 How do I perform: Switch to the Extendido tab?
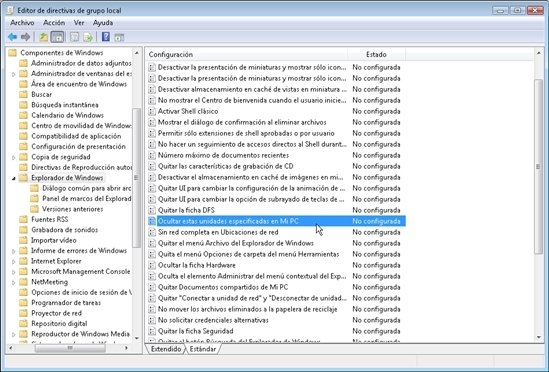[x=166, y=349]
